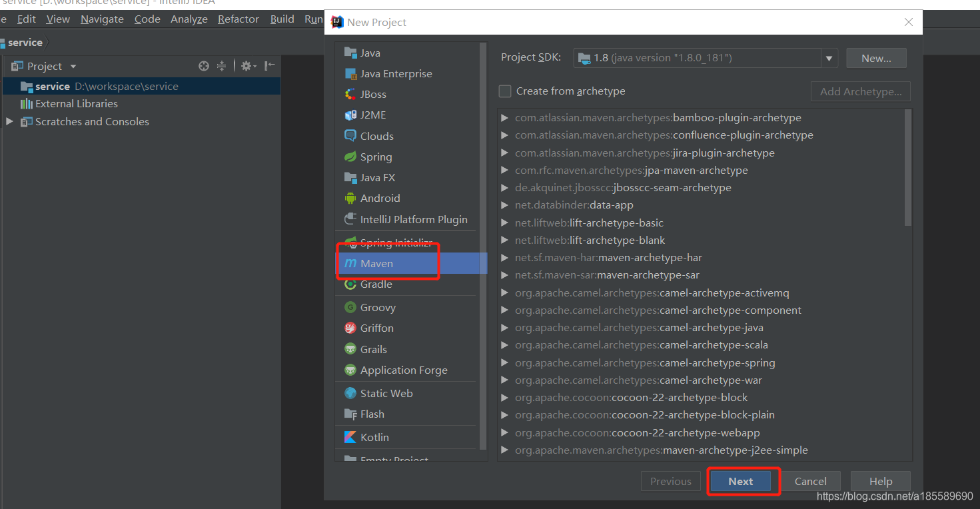Screen dimensions: 980x509
Task: Open the View menu
Action: point(58,19)
